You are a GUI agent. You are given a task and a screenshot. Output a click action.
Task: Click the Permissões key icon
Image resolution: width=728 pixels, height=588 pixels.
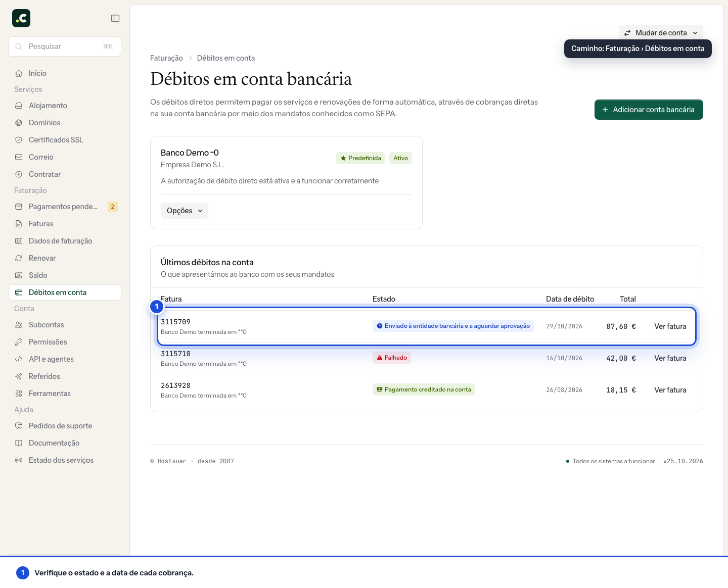point(19,342)
